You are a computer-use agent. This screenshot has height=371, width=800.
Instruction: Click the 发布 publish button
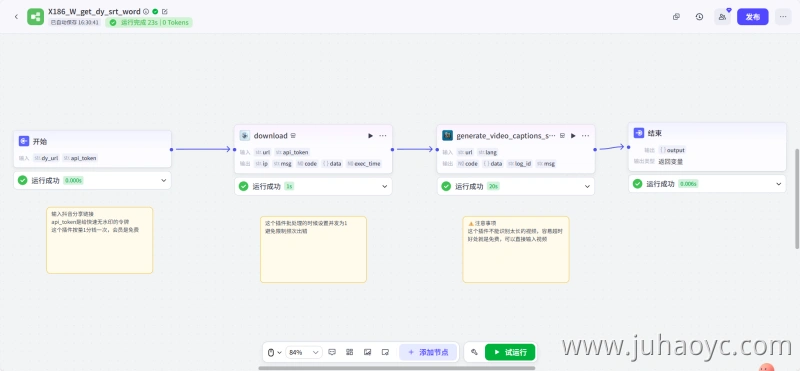tap(753, 17)
